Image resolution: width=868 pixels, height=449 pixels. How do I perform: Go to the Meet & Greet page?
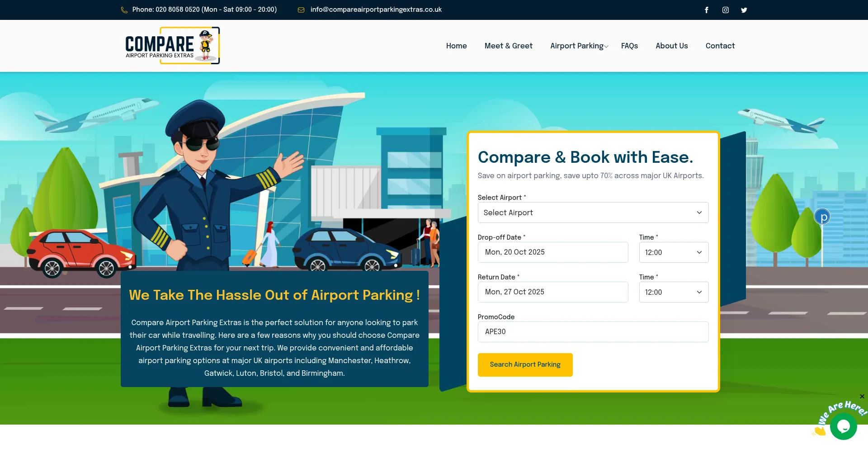click(x=508, y=46)
